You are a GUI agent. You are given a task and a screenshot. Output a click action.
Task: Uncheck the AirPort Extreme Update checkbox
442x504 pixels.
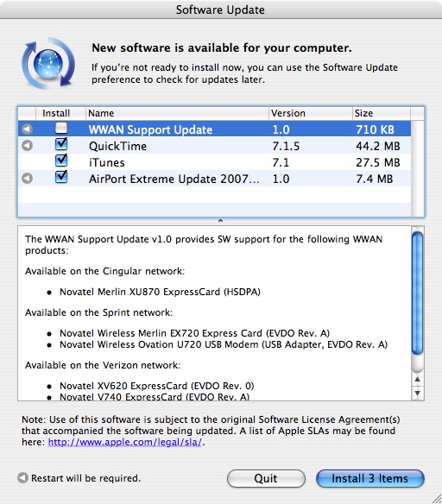61,177
